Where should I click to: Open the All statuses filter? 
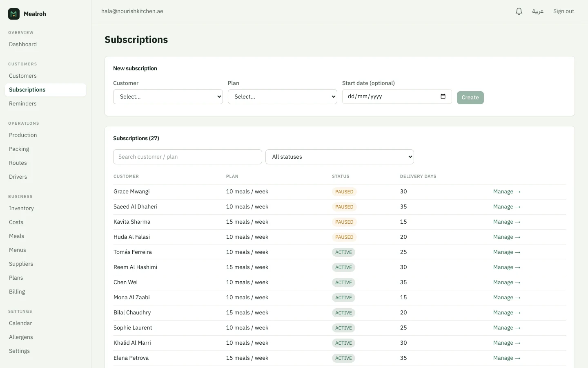click(x=340, y=157)
